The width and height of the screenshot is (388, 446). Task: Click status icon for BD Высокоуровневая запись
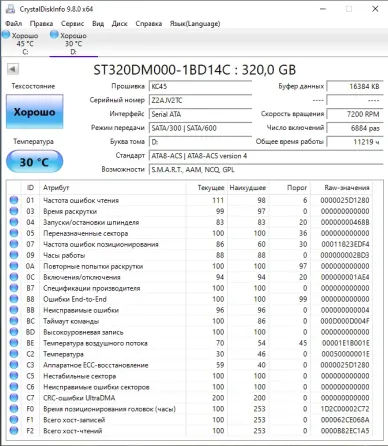14,332
